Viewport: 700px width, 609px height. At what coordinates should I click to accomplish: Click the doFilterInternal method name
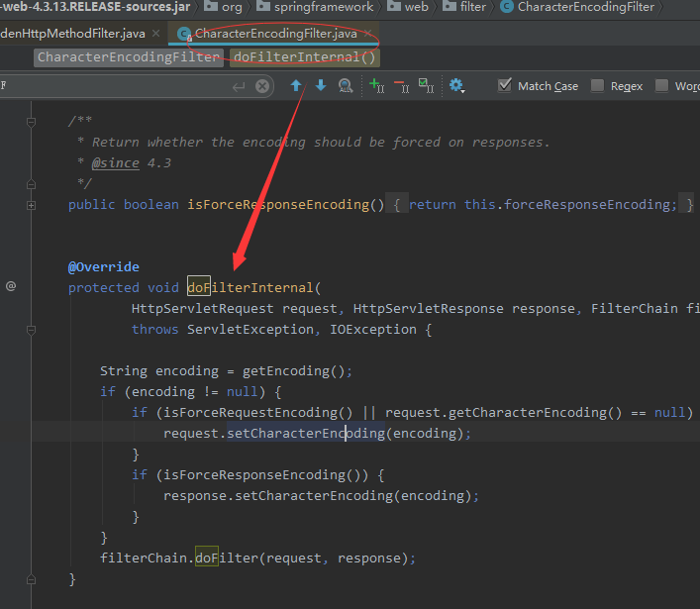tap(250, 287)
